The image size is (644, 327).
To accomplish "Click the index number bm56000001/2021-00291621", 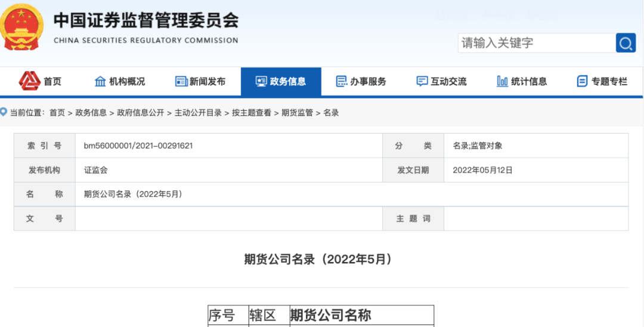I will (x=138, y=146).
